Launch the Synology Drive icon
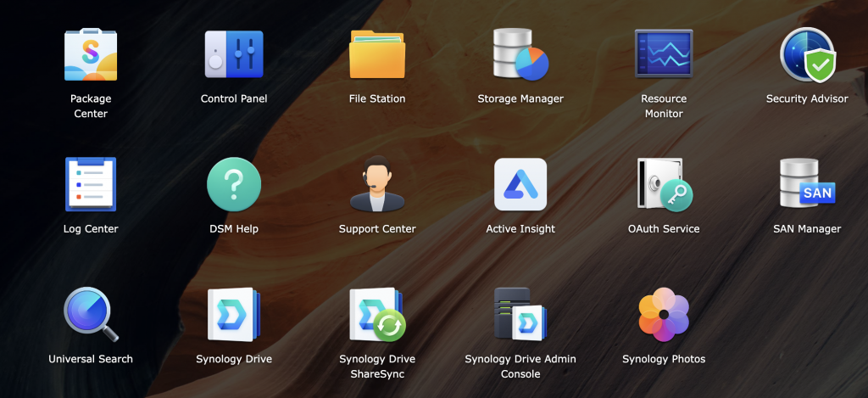The image size is (868, 398). click(234, 314)
